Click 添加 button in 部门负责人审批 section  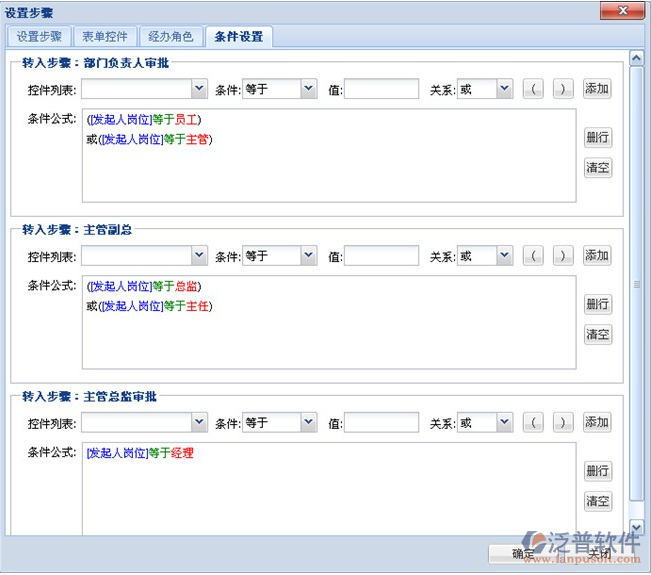597,89
